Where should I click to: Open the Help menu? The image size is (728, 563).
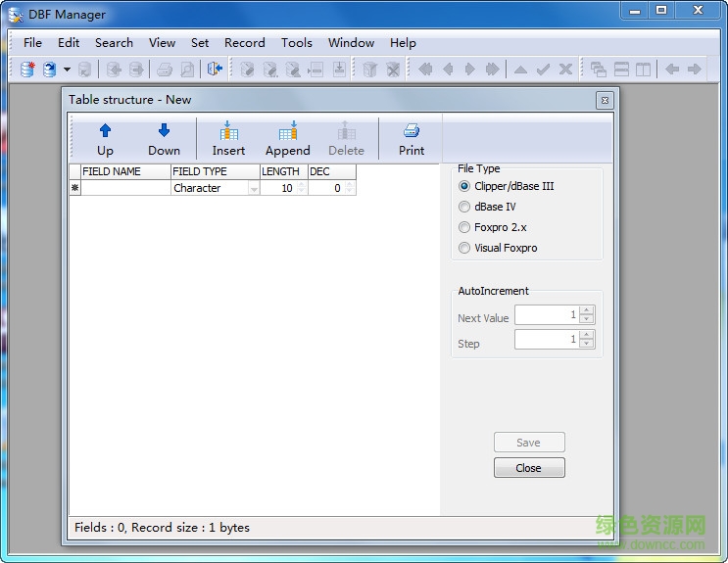pos(403,43)
